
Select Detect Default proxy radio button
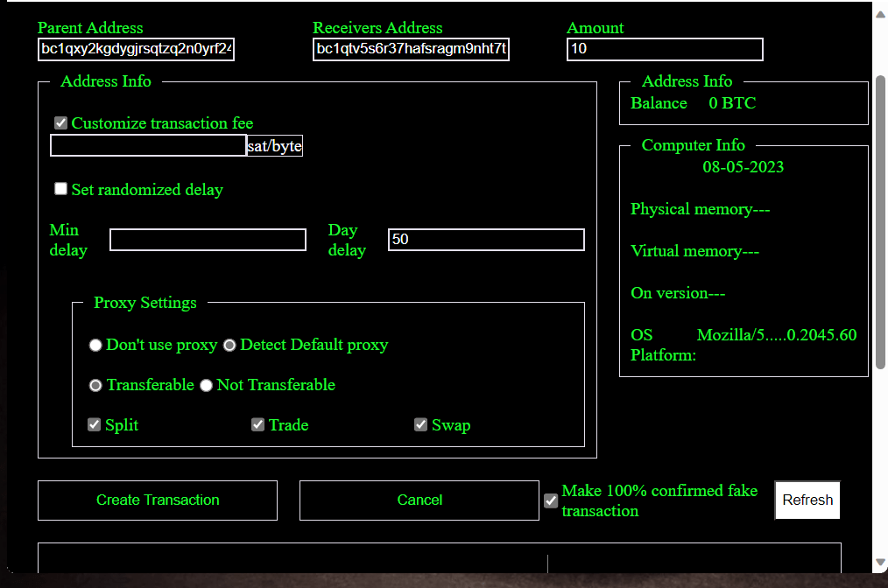tap(229, 346)
